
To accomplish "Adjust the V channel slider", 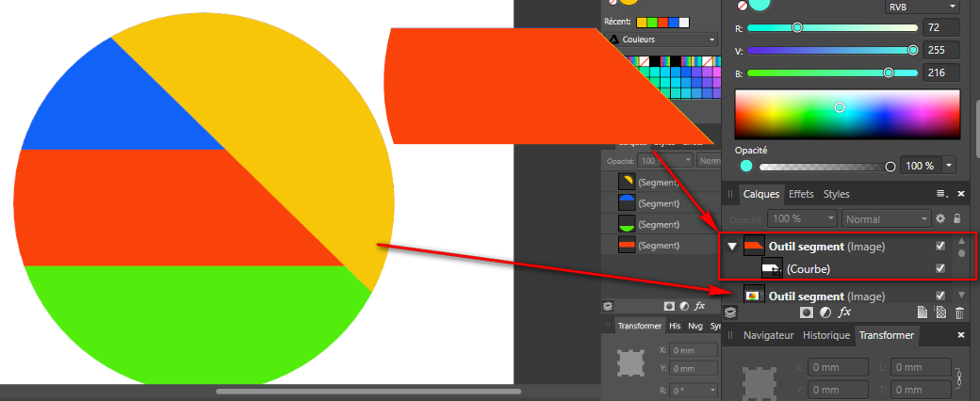I will [x=832, y=50].
